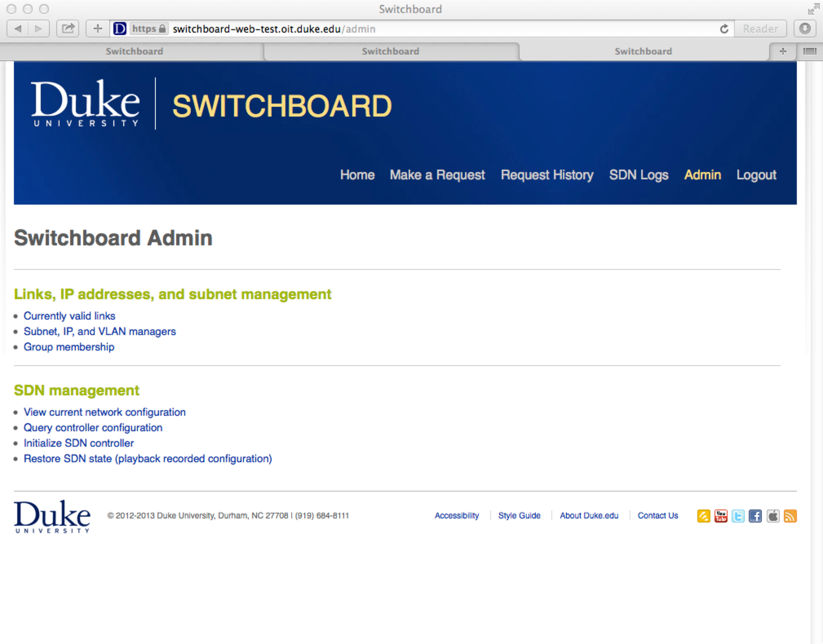The width and height of the screenshot is (823, 644).
Task: Select the third Switchboard tab
Action: (x=643, y=51)
